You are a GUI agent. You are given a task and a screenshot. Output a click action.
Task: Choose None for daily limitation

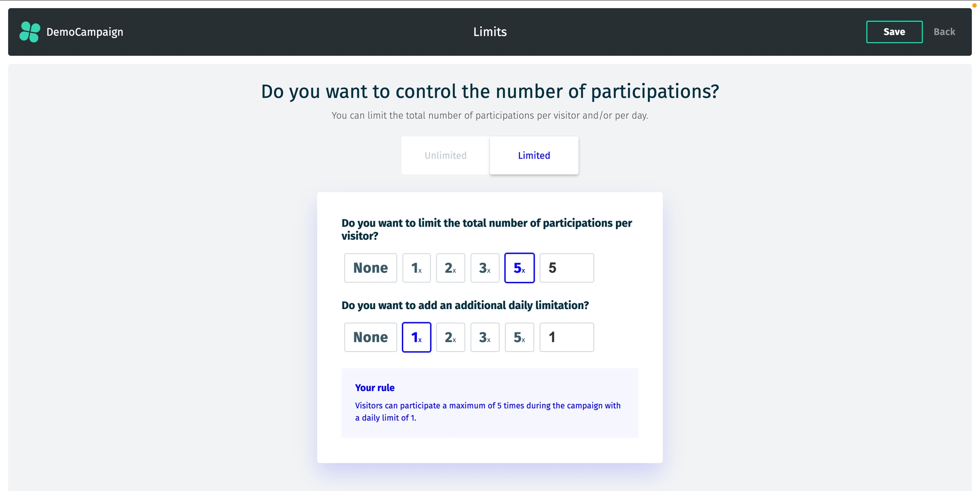tap(370, 337)
